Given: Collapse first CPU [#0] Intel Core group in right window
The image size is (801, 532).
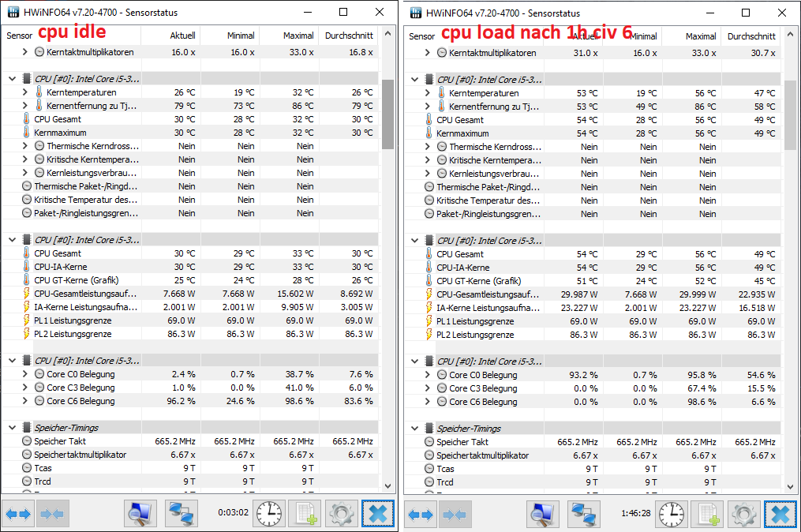Looking at the screenshot, I should (x=415, y=79).
